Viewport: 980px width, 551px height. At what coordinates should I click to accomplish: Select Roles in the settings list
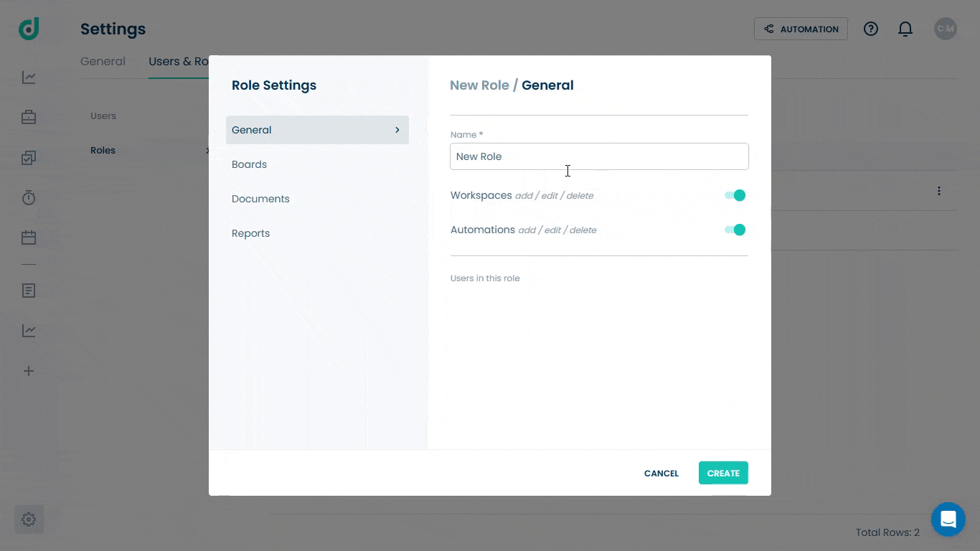[103, 150]
